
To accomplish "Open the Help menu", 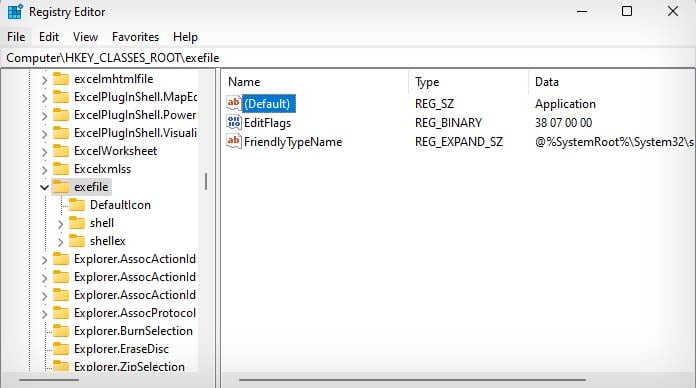I will tap(185, 37).
